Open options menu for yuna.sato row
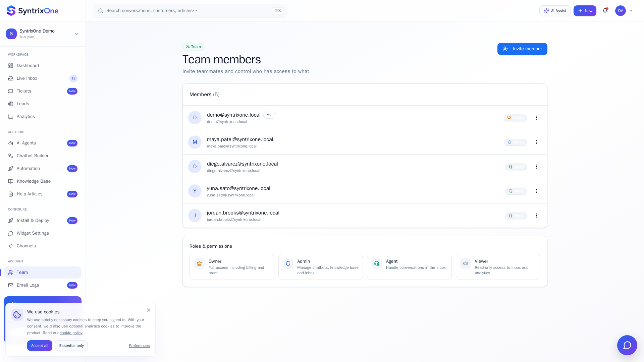This screenshot has width=644, height=362. pos(536,191)
